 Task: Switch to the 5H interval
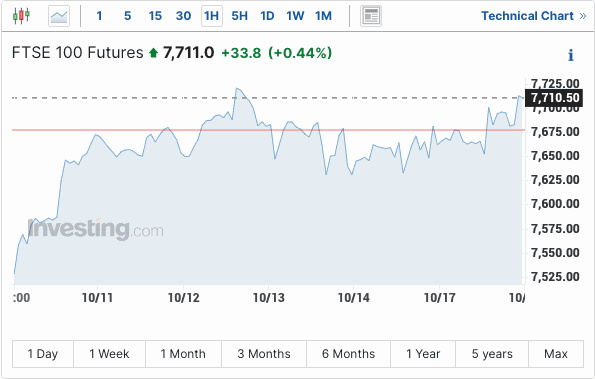coord(239,16)
